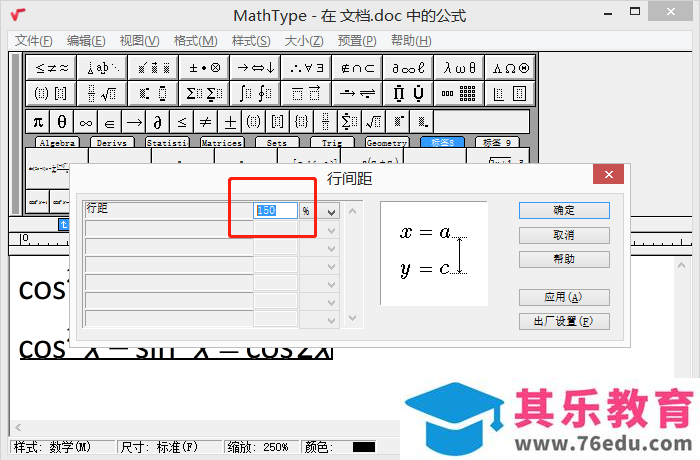Insert element-of symbol from small bar
Viewport: 700px width, 460px height.
[x=110, y=121]
